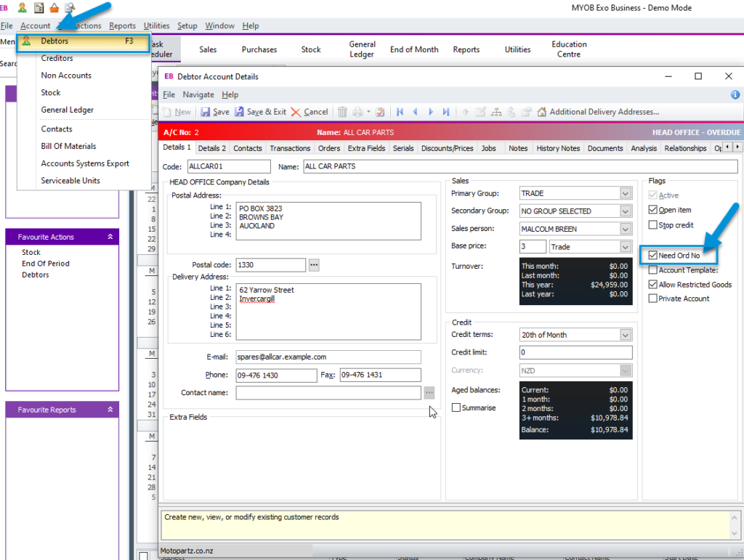Open the Education Centre
Image resolution: width=744 pixels, height=560 pixels.
[x=569, y=49]
